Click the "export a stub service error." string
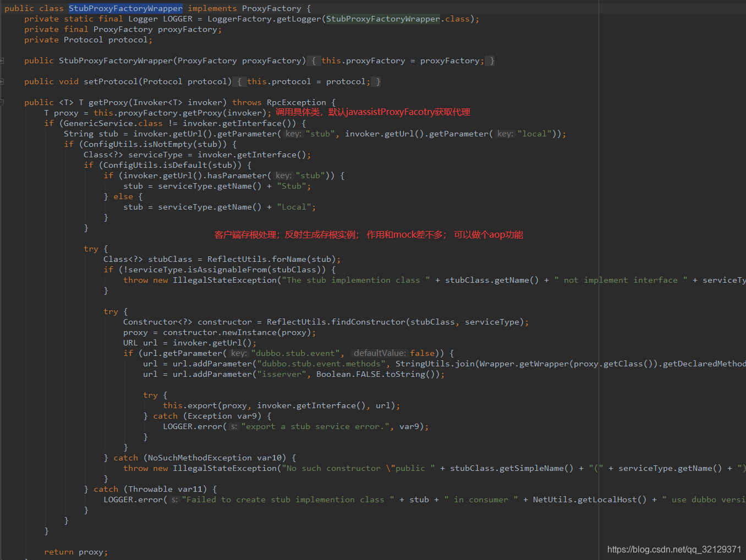Viewport: 746px width, 560px height. click(315, 426)
